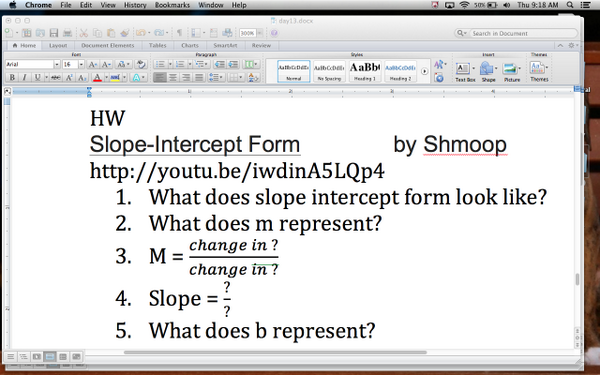
Task: Open the History menu
Action: click(x=135, y=5)
